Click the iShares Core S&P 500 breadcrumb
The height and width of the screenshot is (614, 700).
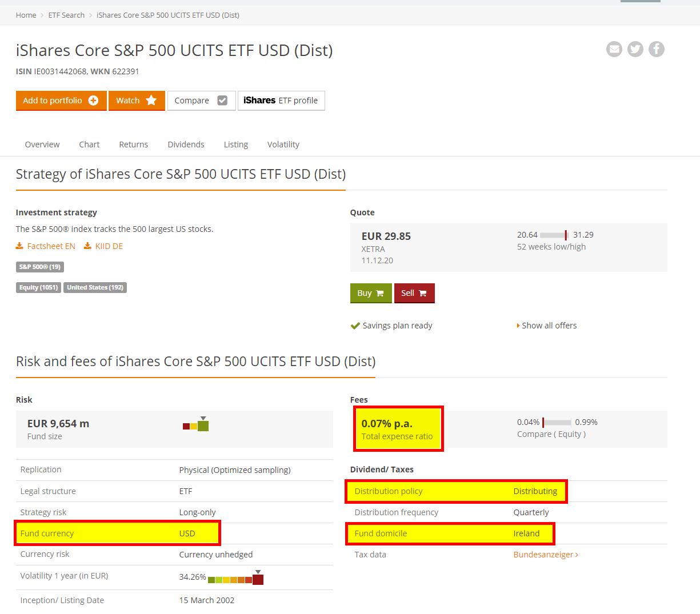tap(168, 15)
